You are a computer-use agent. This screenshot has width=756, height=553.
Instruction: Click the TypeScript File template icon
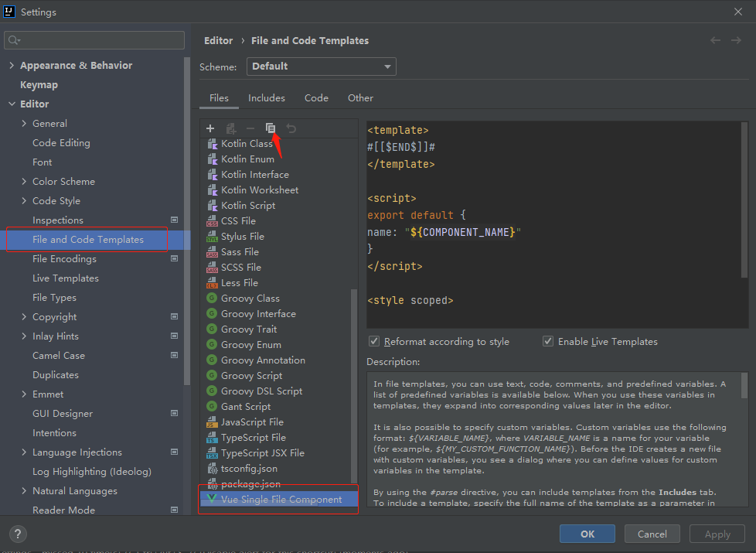point(212,438)
